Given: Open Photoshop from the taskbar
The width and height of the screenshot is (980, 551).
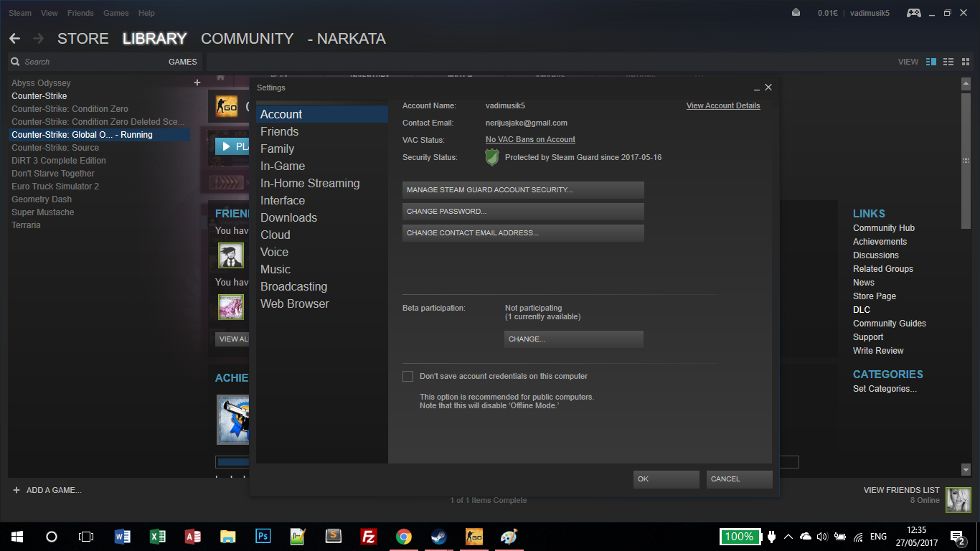Looking at the screenshot, I should pos(263,536).
